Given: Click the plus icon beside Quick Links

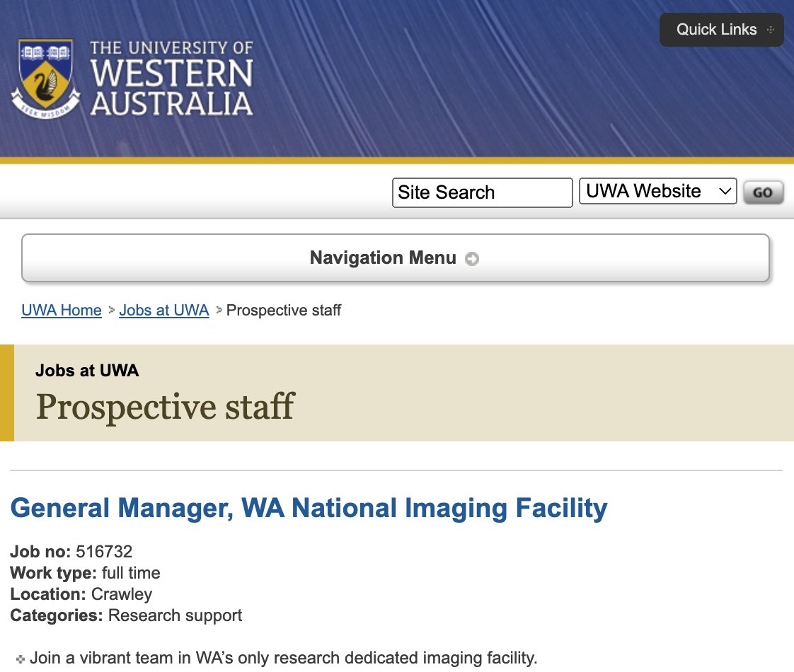Looking at the screenshot, I should point(770,30).
